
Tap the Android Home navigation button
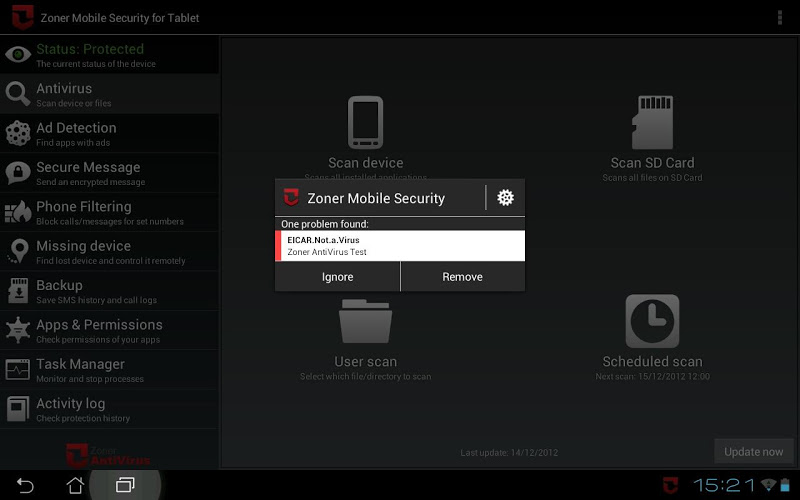75,485
